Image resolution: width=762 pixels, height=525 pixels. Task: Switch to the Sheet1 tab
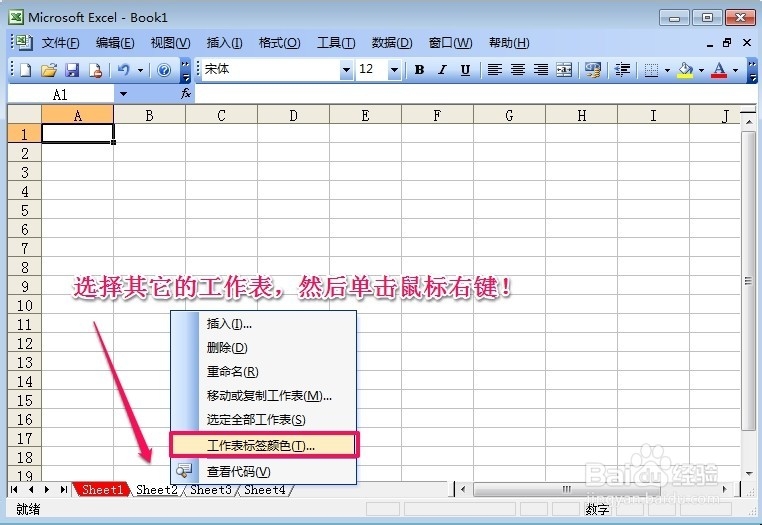point(102,490)
